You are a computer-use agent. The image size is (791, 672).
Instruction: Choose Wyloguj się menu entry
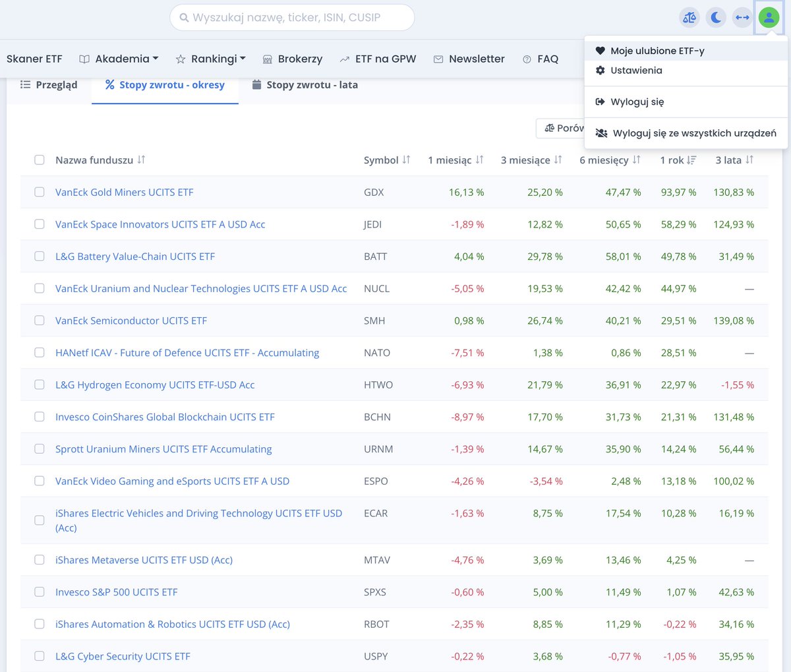tap(686, 102)
